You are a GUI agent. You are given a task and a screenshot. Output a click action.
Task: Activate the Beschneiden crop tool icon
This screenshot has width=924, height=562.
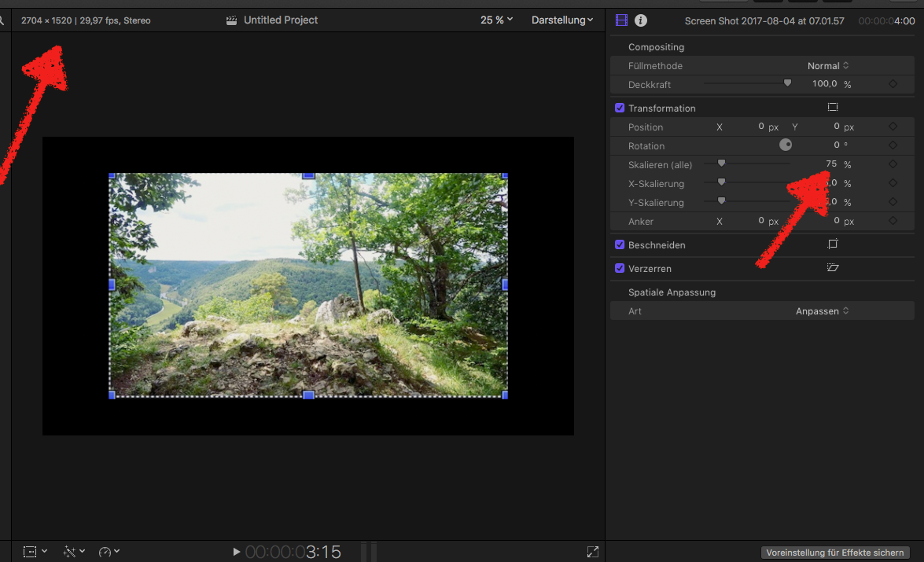click(833, 244)
